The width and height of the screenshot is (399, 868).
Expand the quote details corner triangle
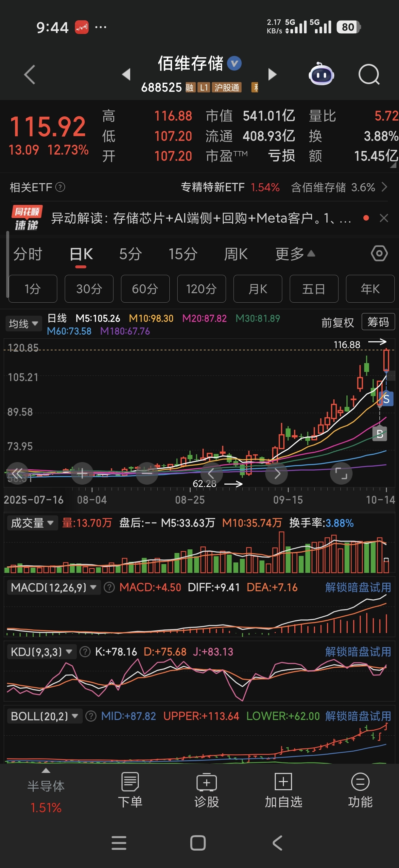click(x=393, y=165)
